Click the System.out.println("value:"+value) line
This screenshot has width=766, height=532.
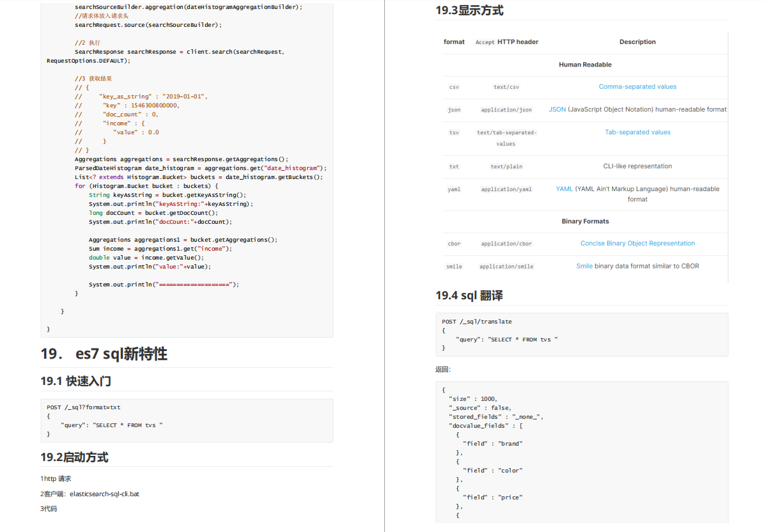pos(150,266)
